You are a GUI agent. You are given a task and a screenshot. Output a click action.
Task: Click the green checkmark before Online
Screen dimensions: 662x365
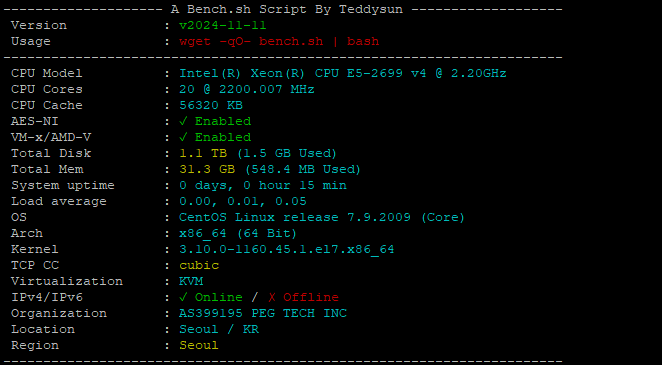[183, 297]
